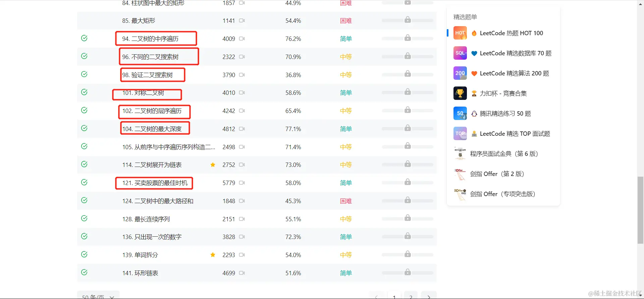Click the TOP interview list icon
The image size is (644, 299).
(x=460, y=133)
